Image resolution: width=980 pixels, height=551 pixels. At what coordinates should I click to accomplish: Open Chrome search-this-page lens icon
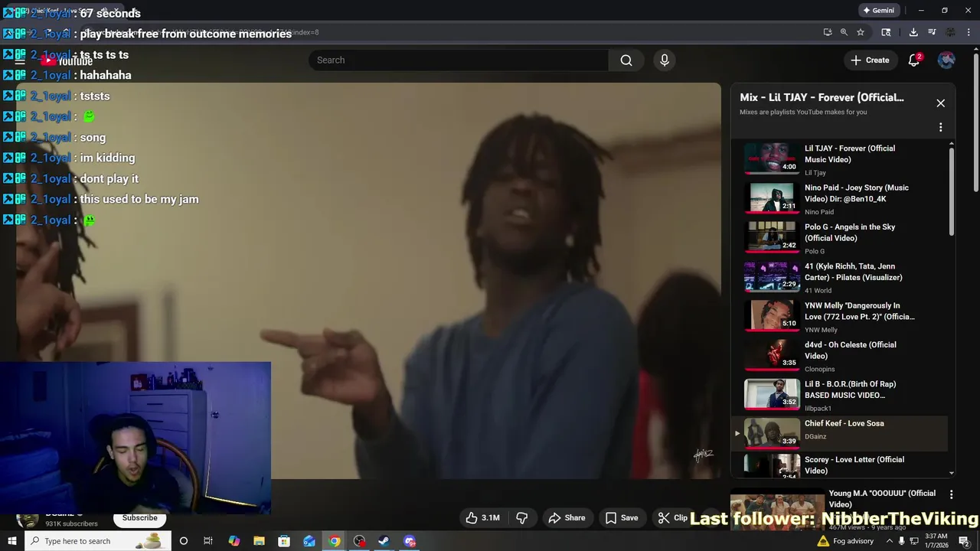(886, 32)
